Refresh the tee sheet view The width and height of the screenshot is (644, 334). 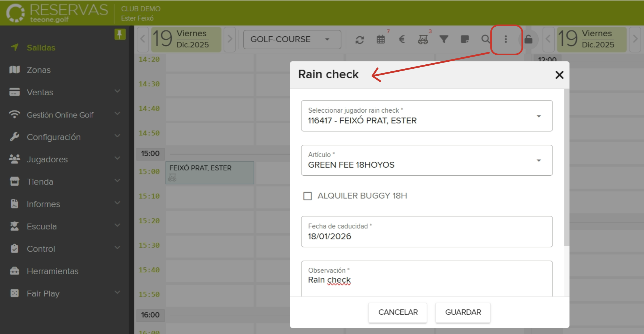(360, 39)
